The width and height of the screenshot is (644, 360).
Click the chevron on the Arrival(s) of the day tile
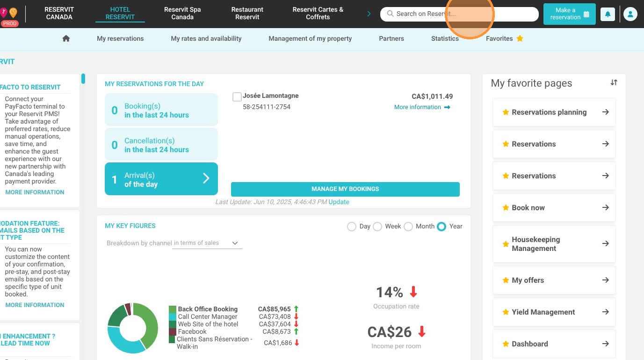206,178
